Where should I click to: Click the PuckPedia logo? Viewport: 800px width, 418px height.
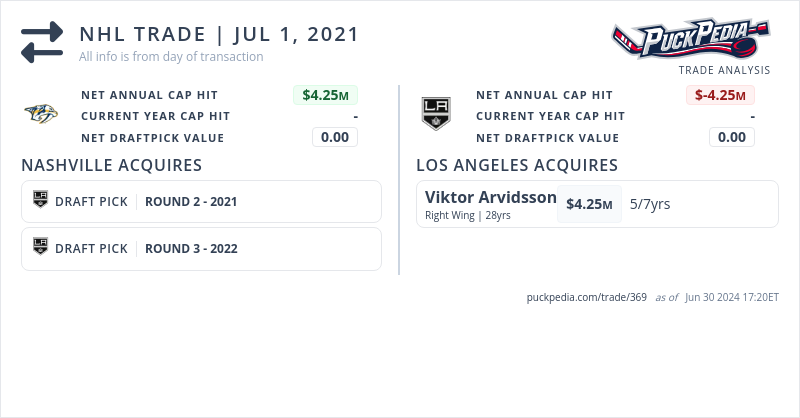point(691,39)
